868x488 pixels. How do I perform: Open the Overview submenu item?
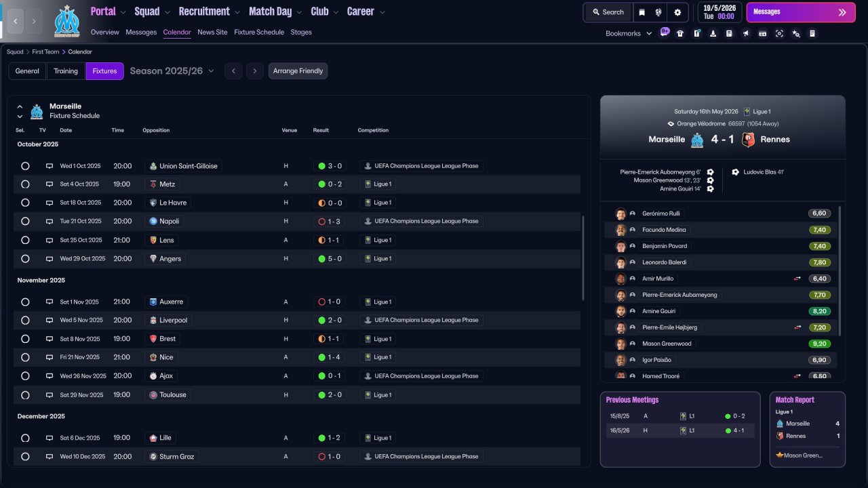(x=105, y=33)
